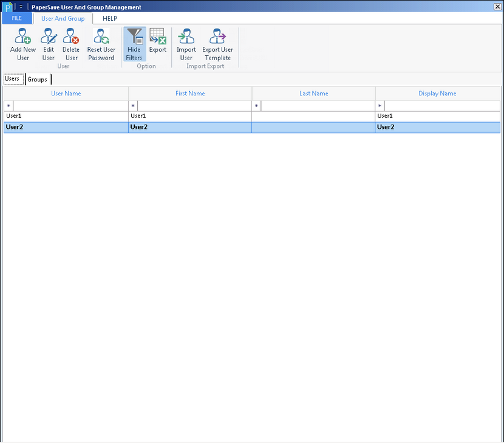Open Edit User from the ribbon
This screenshot has width=504, height=443.
tap(49, 37)
